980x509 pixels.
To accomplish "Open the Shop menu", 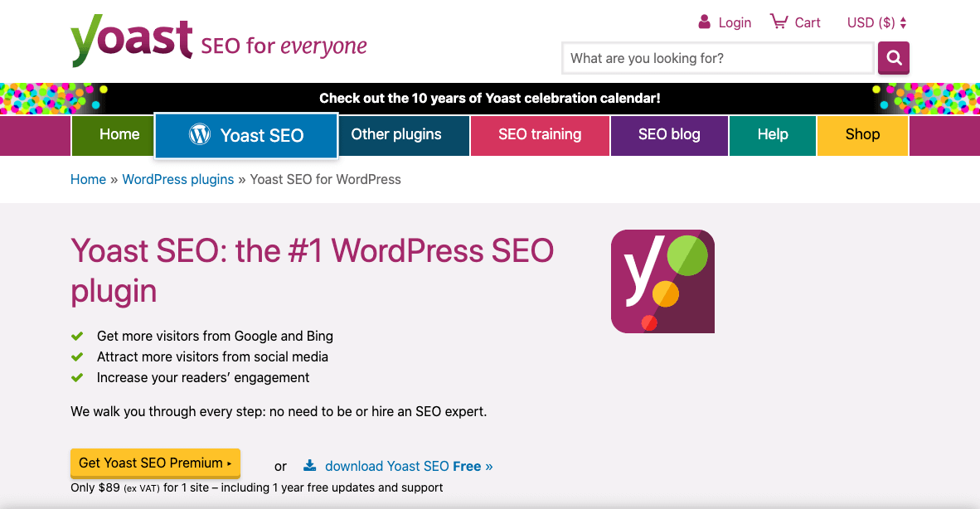I will point(862,134).
